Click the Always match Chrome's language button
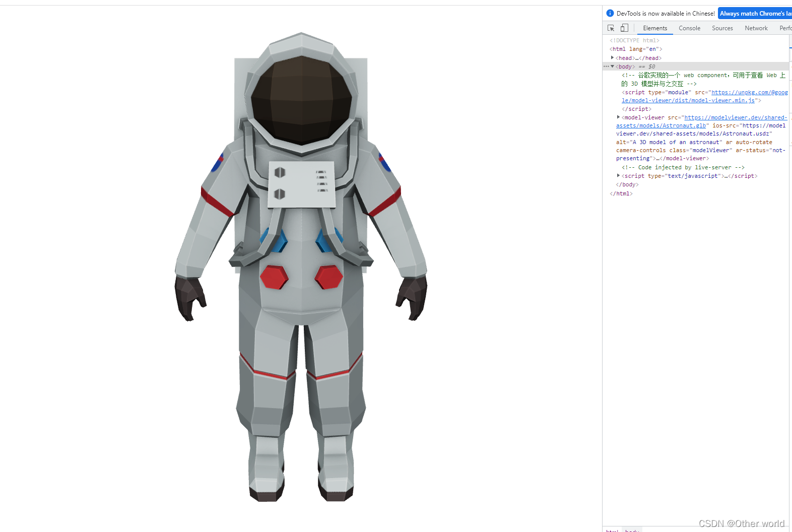Viewport: 792px width, 532px height. click(755, 14)
